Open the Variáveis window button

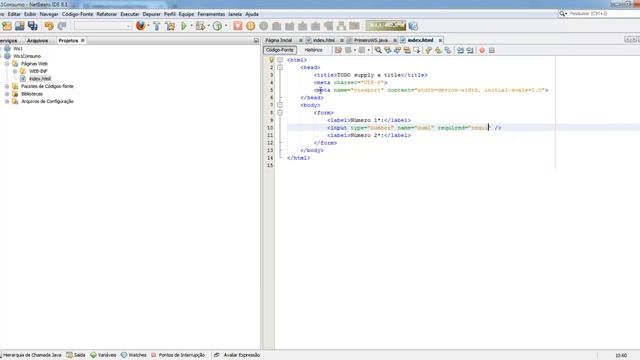pyautogui.click(x=103, y=355)
